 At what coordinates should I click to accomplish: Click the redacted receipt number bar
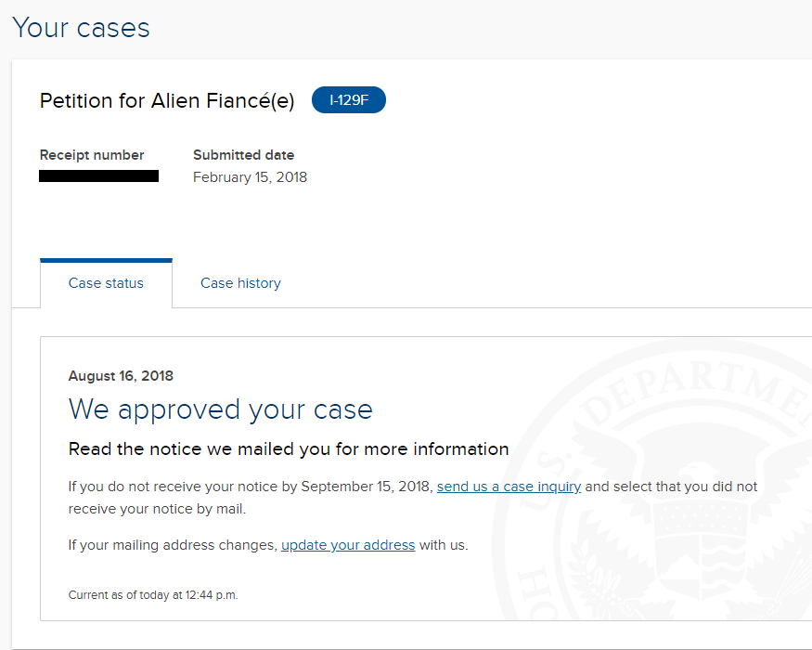[99, 176]
